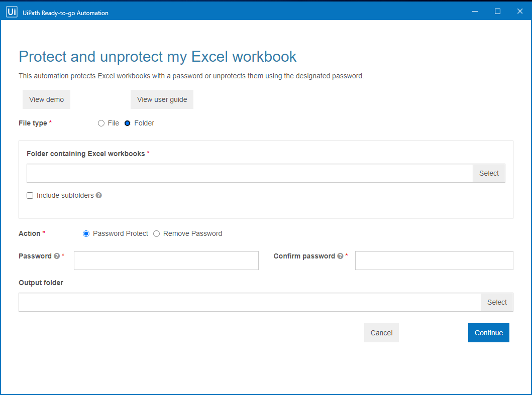The height and width of the screenshot is (395, 532).
Task: Click the 'File type' label
Action: pyautogui.click(x=33, y=123)
